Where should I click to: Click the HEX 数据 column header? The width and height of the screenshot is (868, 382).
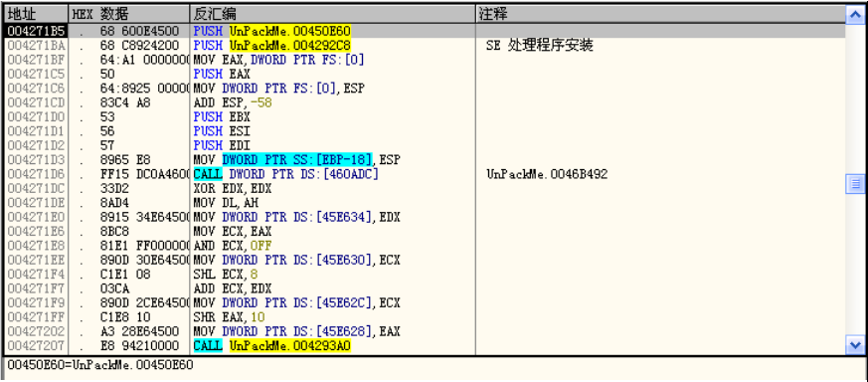click(x=128, y=14)
